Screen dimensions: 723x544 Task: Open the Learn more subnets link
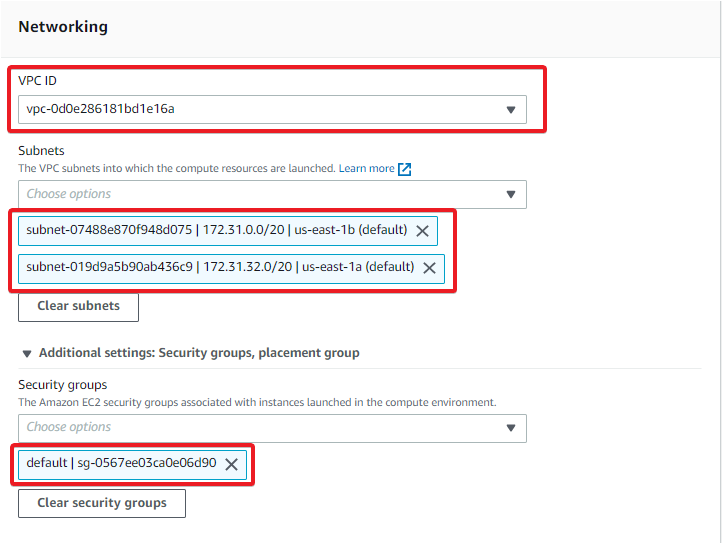coord(367,168)
